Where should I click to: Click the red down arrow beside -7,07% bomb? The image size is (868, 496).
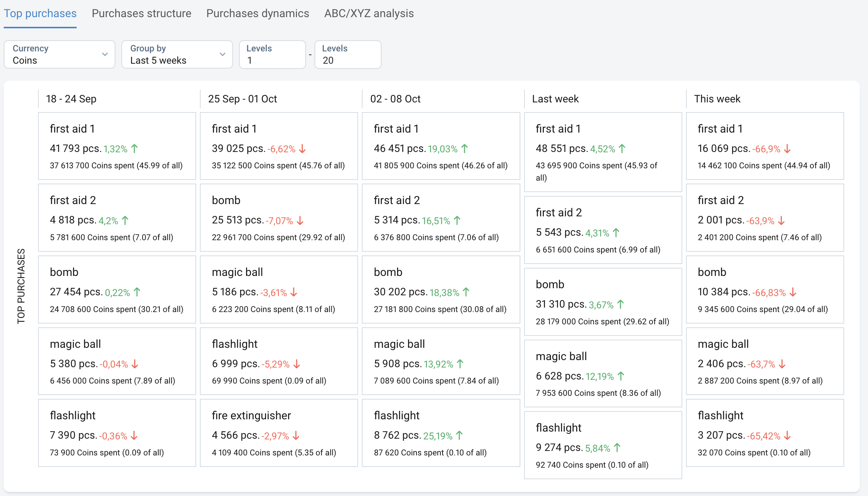300,220
